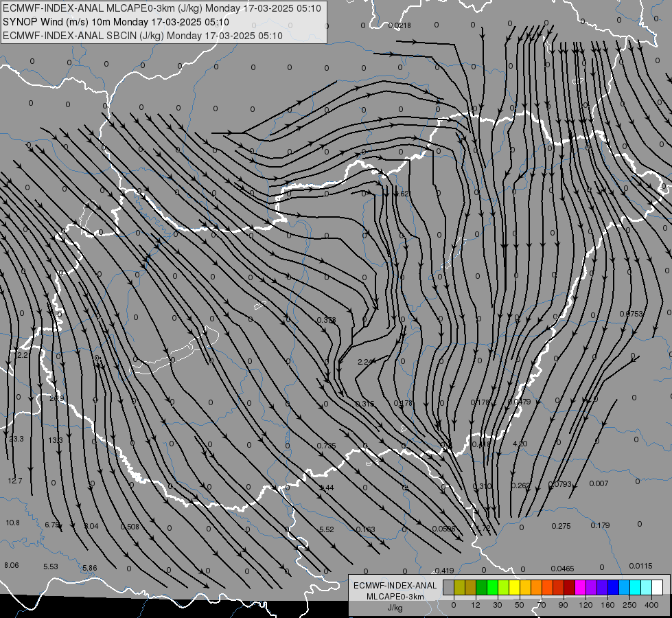Image resolution: width=672 pixels, height=618 pixels.
Task: Click the 0.262 data value
Action: [521, 485]
